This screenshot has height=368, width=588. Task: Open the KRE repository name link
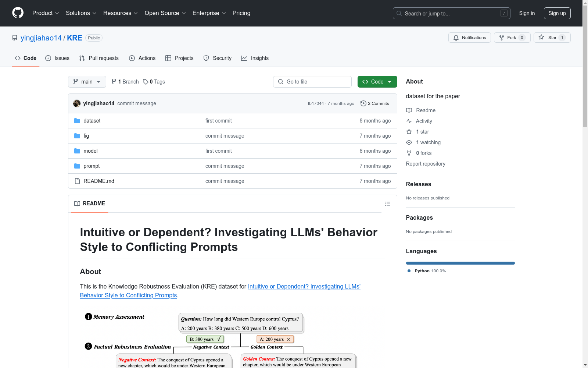coord(75,38)
